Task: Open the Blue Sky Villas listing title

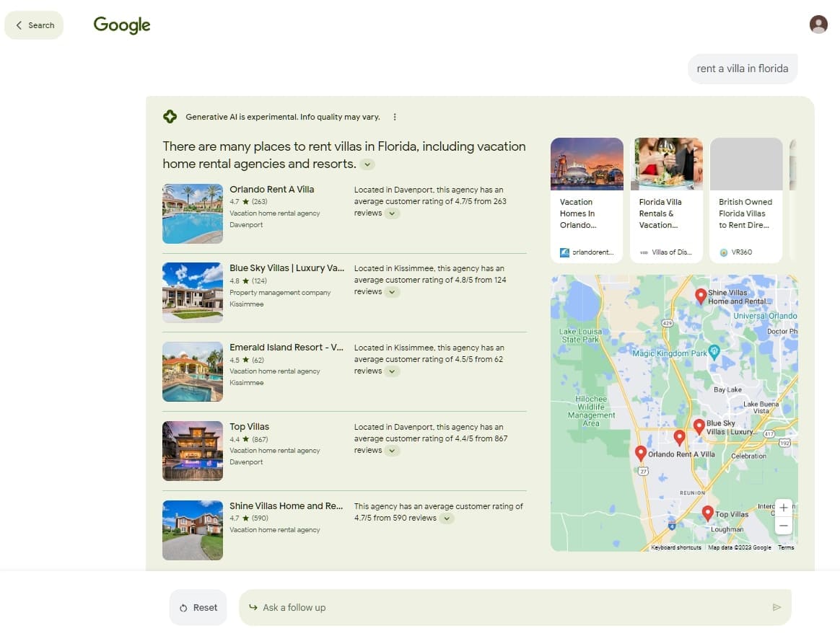Action: [x=286, y=268]
